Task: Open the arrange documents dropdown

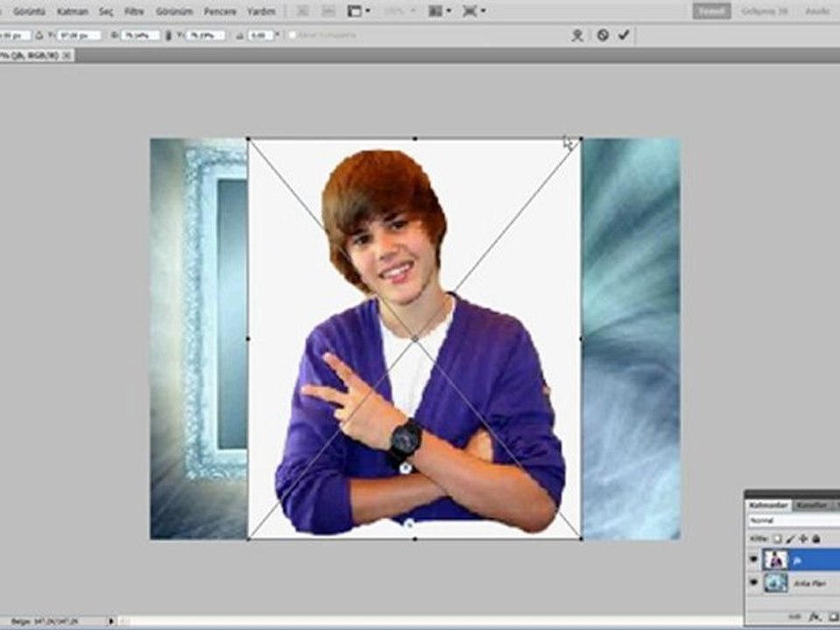Action: pos(440,10)
